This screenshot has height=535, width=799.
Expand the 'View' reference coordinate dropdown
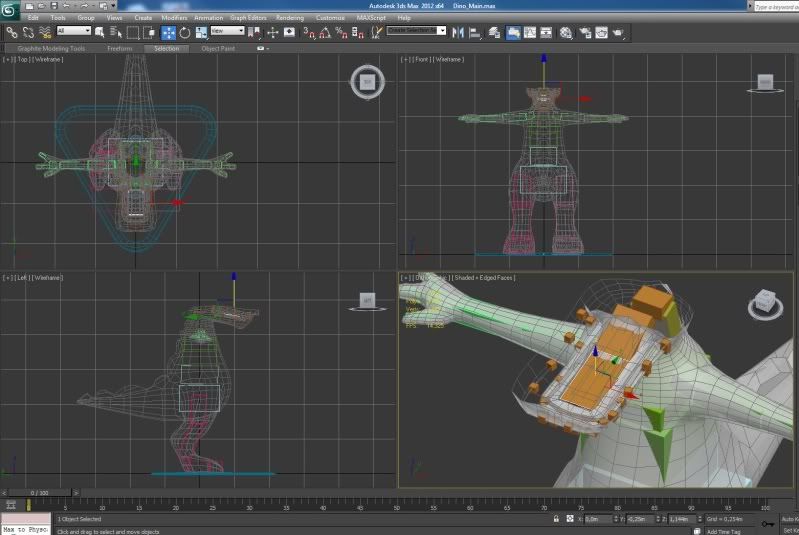[x=227, y=31]
